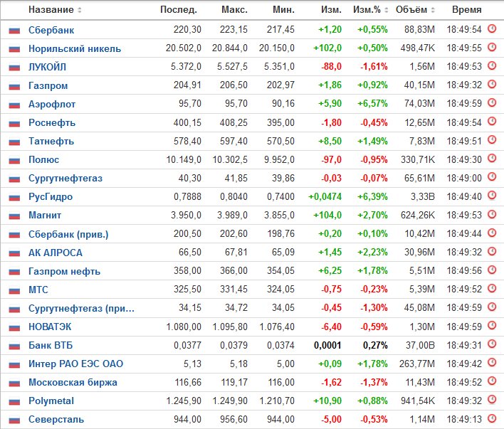Click the Russian flag beside Сургутнефтегаз
The image size is (504, 429).
click(x=14, y=179)
